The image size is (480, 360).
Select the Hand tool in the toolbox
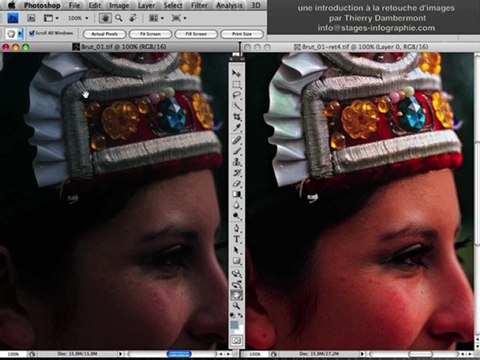click(x=236, y=295)
